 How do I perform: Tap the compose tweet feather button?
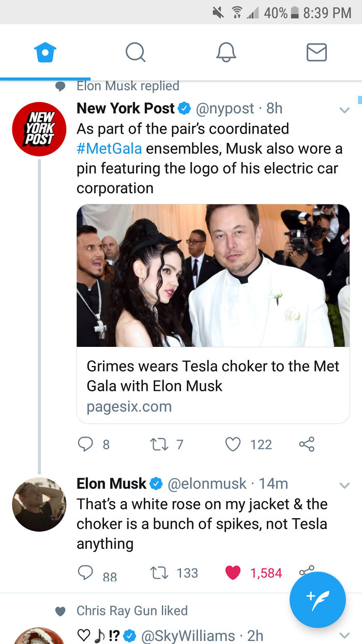coord(318,599)
